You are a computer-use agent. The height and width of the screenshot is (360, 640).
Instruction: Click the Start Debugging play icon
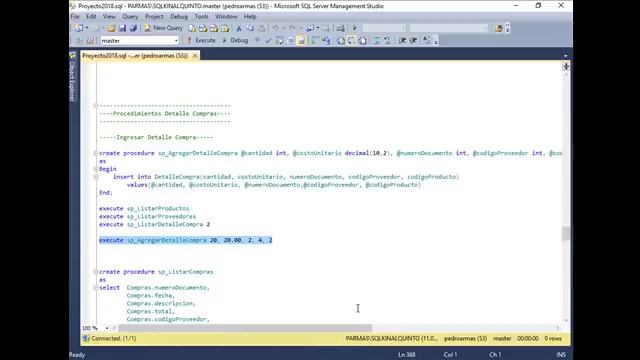click(x=355, y=28)
